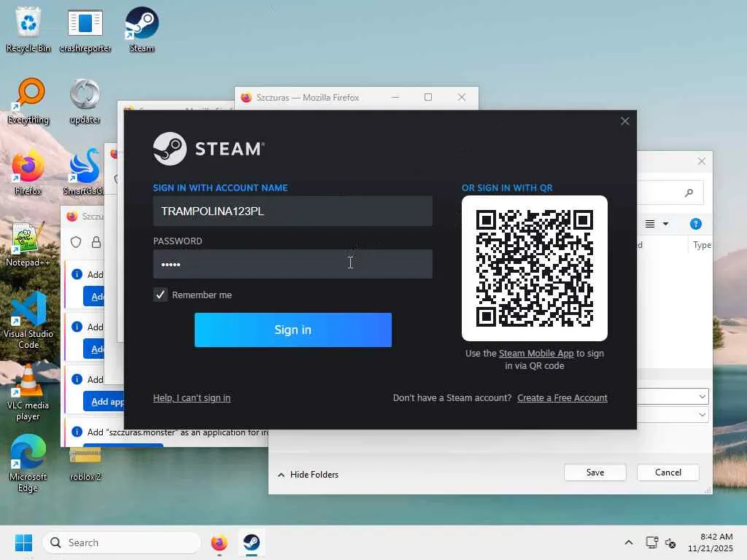
Task: Open the lower (save as type) dropdown in the Save dialog
Action: pos(702,415)
